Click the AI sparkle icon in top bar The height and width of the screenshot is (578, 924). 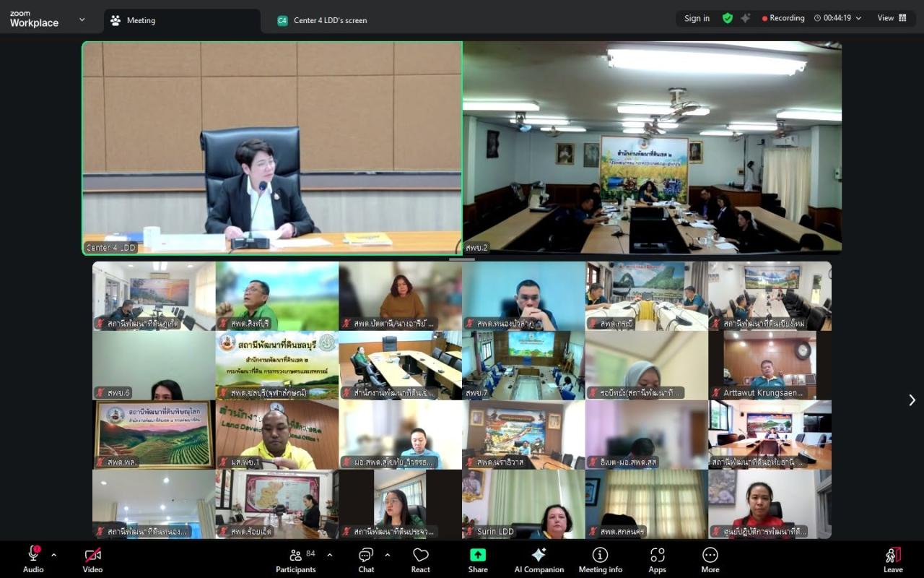[746, 18]
